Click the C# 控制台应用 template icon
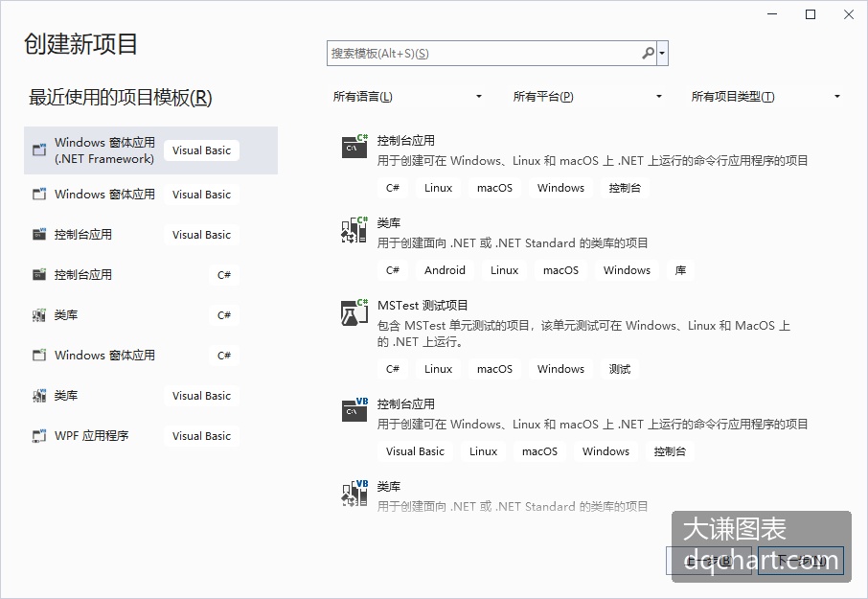Viewport: 868px width, 599px height. (354, 146)
